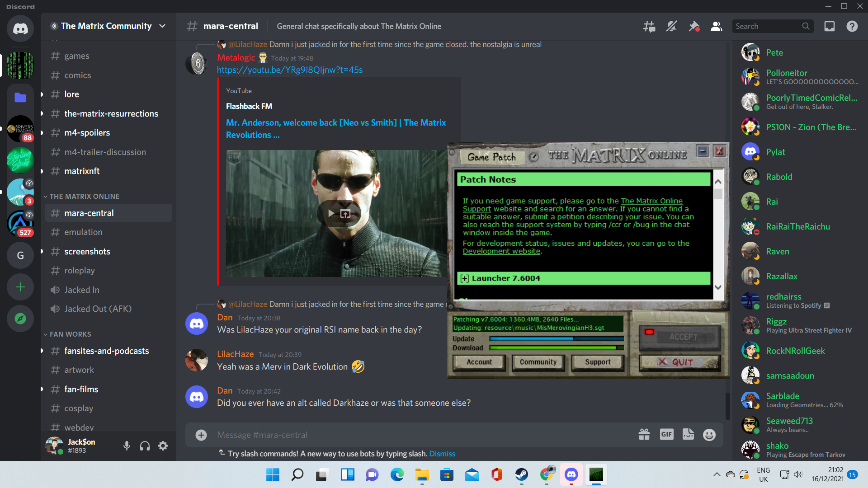The image size is (868, 488).
Task: Switch to the Game Patch tab
Action: pos(491,157)
